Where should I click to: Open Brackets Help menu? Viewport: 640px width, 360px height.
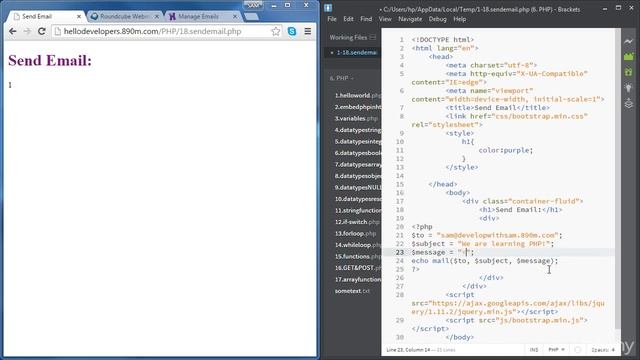pyautogui.click(x=460, y=19)
